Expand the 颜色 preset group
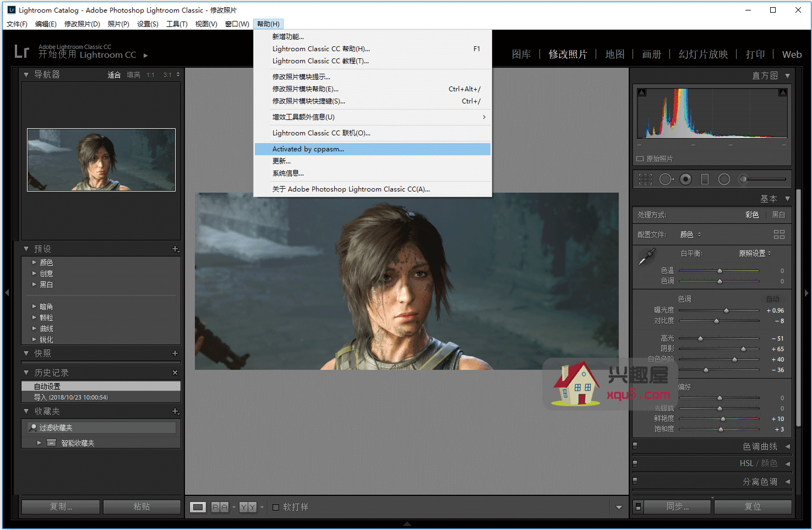The width and height of the screenshot is (812, 530). (34, 263)
